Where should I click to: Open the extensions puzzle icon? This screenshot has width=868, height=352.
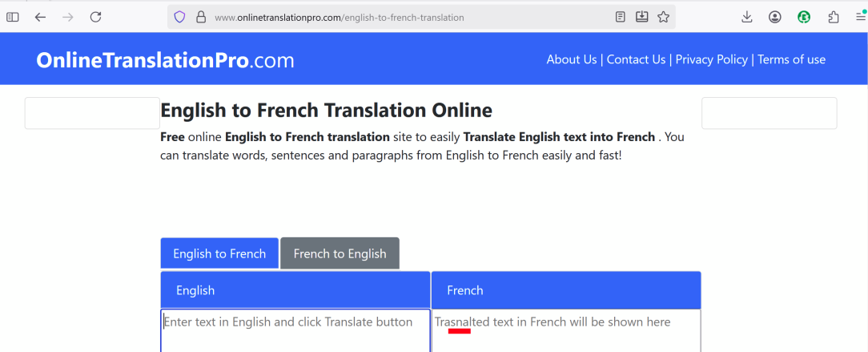(x=833, y=17)
